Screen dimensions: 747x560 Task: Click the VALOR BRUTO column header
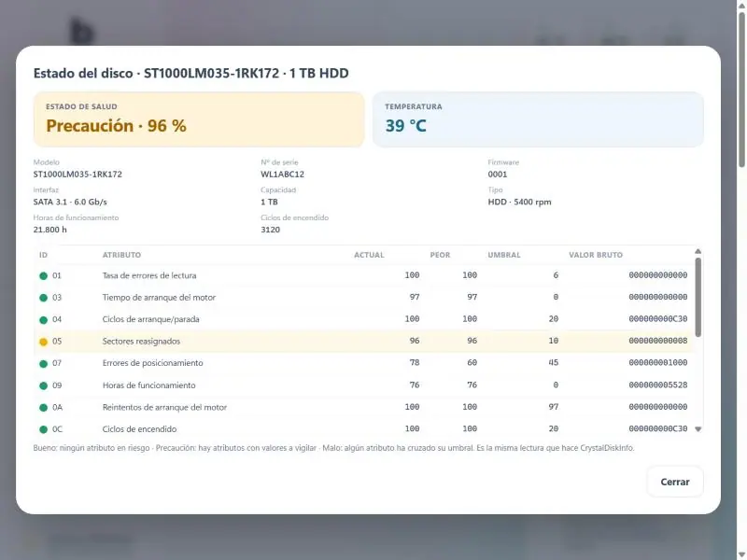[596, 255]
